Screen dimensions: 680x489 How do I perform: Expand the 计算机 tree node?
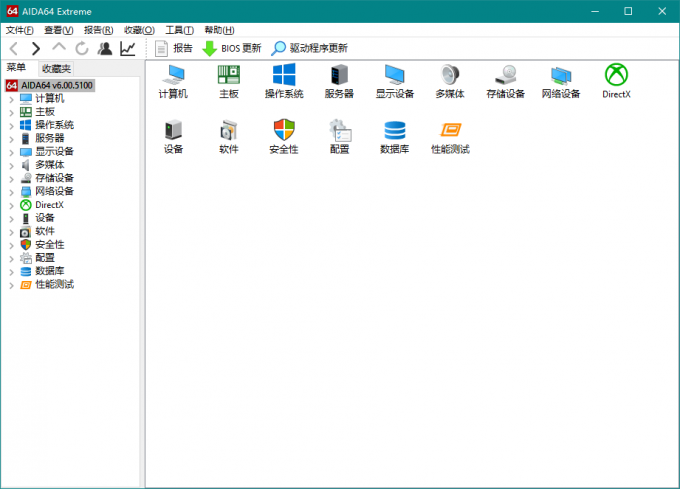(11, 99)
